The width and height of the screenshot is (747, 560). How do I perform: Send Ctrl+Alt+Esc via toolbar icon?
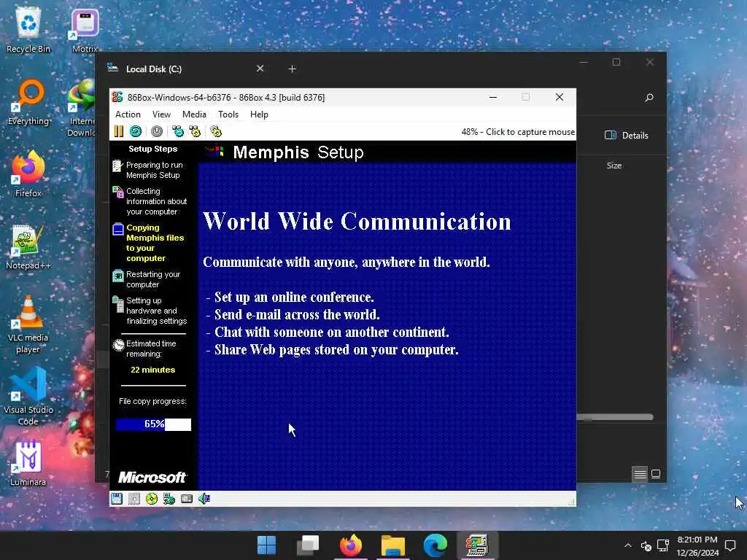click(195, 131)
